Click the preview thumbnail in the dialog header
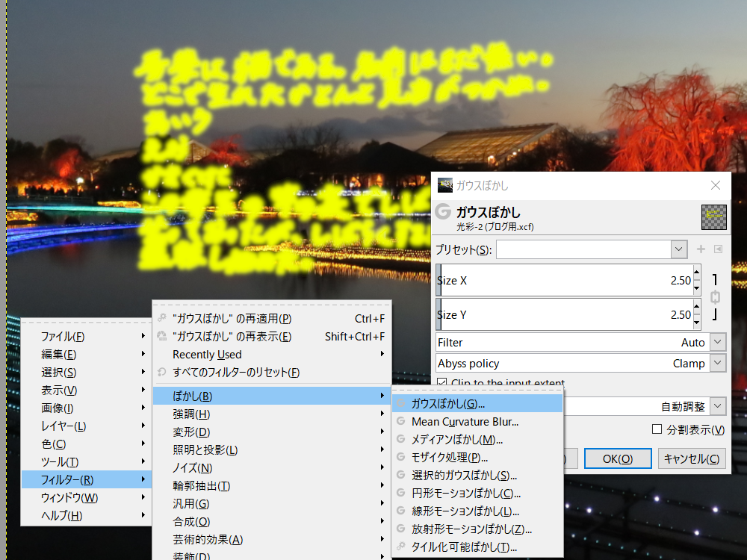This screenshot has height=560, width=747. point(715,217)
